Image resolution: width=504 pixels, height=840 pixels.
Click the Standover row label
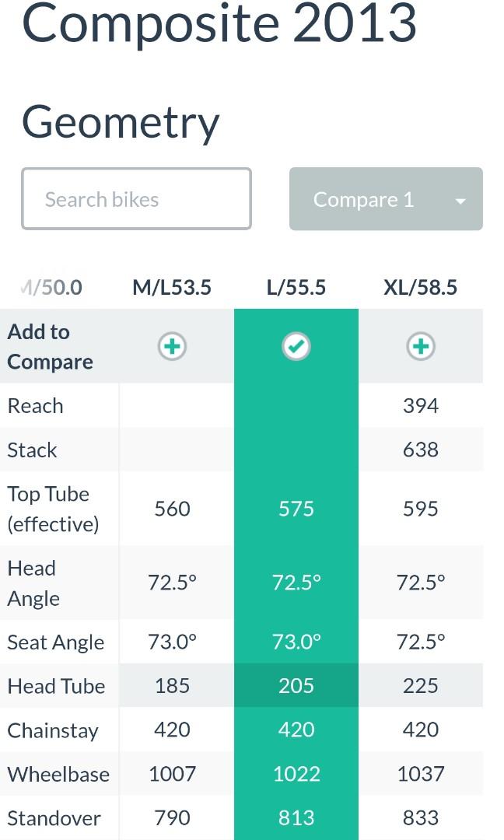pyautogui.click(x=54, y=818)
